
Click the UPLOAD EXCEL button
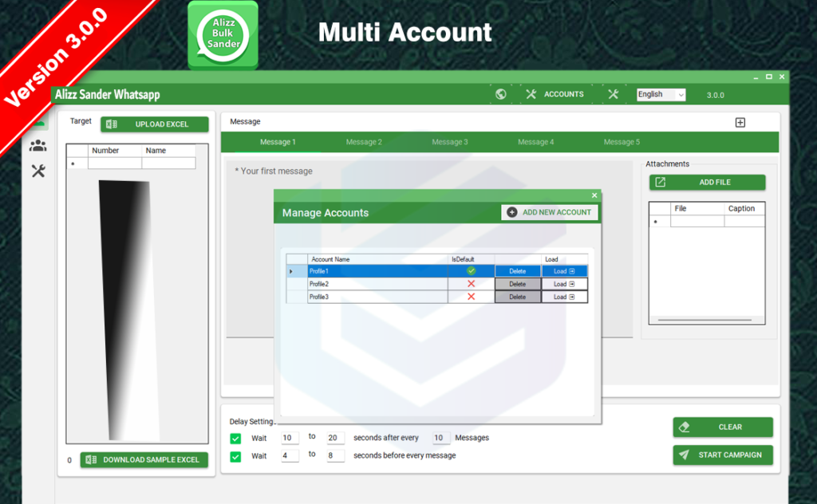click(x=154, y=124)
